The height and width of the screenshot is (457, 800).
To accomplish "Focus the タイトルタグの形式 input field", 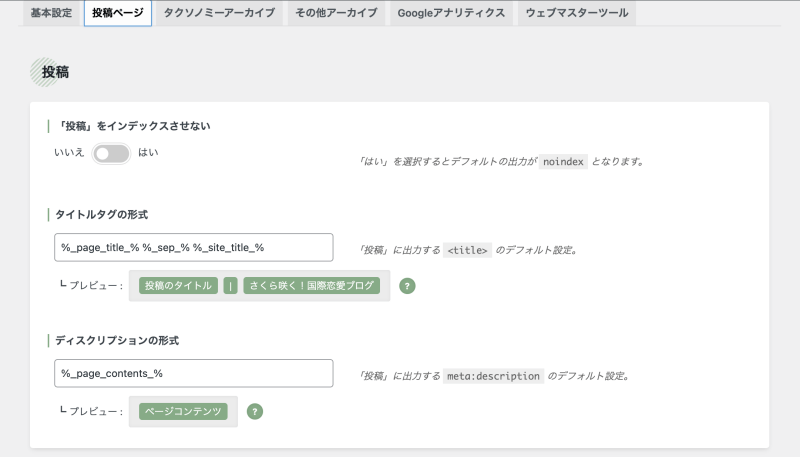I will (194, 247).
